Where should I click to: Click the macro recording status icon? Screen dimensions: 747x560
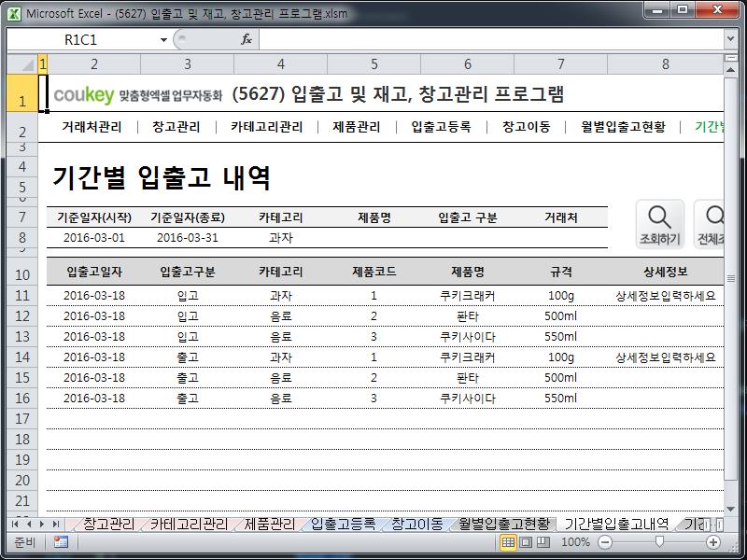(61, 542)
